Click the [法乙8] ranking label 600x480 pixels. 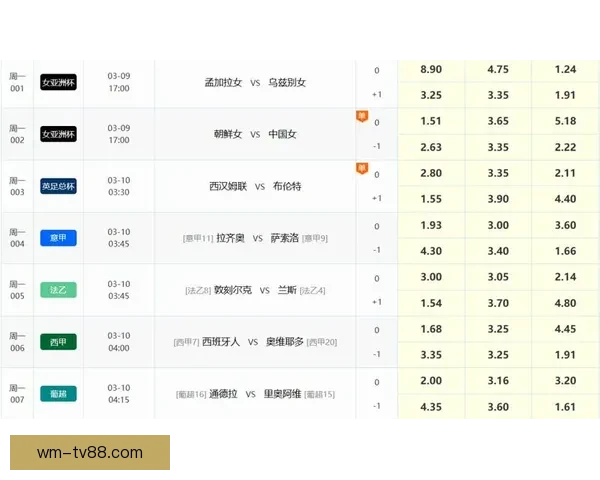point(198,291)
